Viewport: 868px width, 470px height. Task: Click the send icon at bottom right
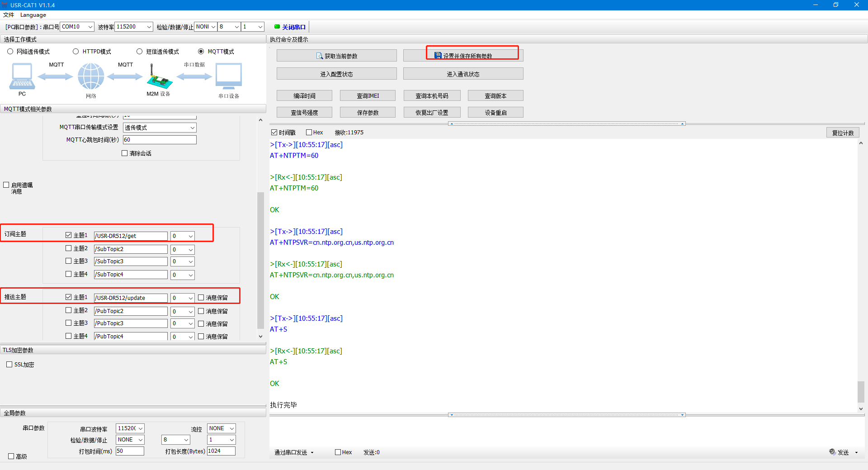(832, 451)
